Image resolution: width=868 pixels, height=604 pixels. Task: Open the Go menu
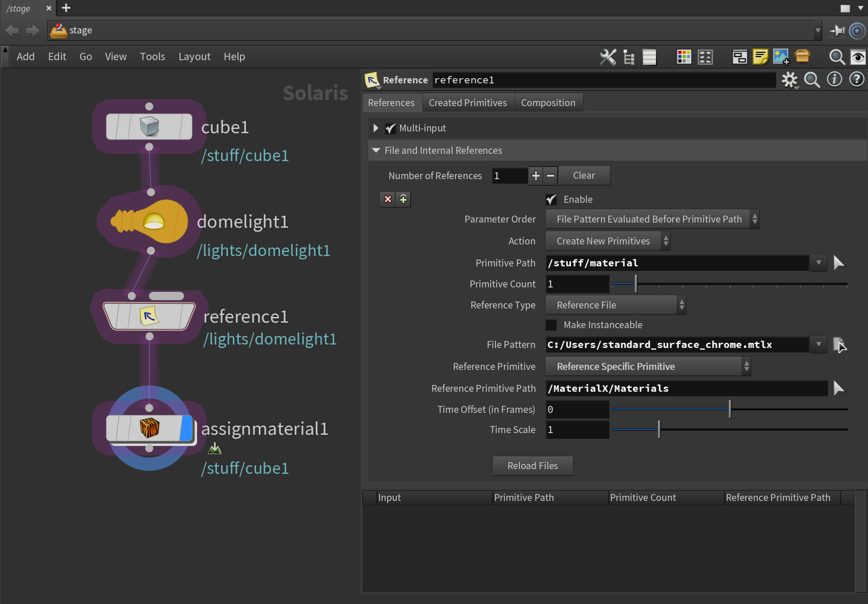click(x=85, y=57)
